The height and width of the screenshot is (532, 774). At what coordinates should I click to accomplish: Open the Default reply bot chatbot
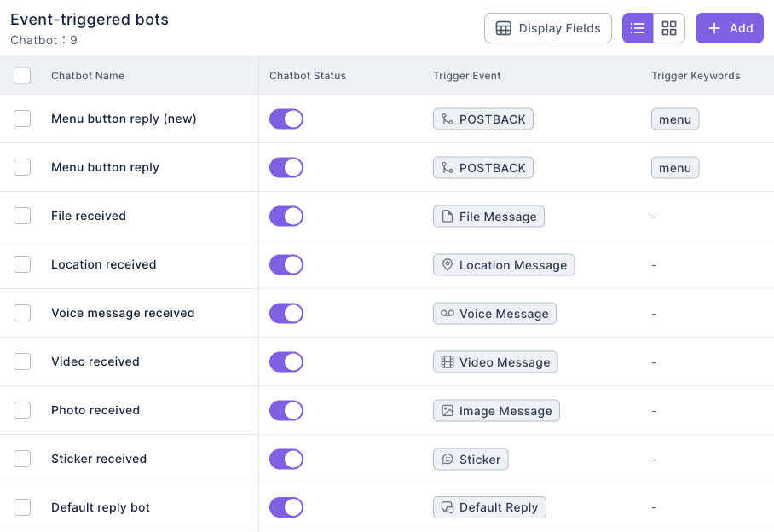[101, 507]
